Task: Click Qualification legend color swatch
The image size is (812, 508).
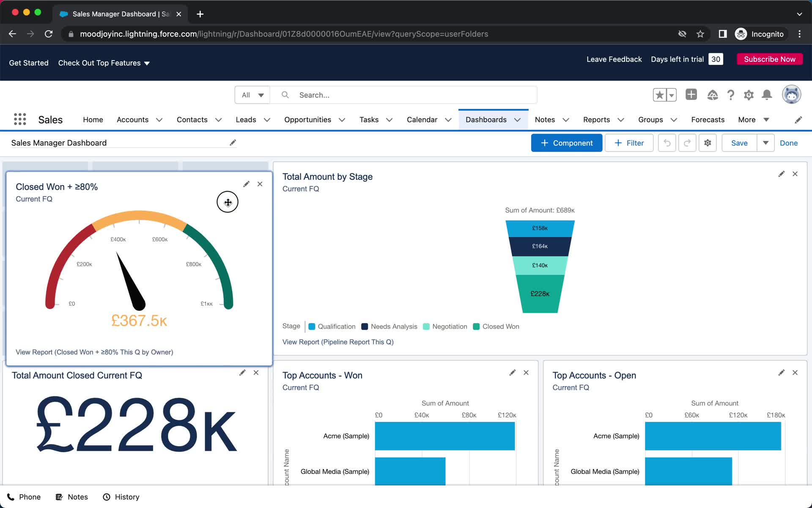Action: coord(312,326)
